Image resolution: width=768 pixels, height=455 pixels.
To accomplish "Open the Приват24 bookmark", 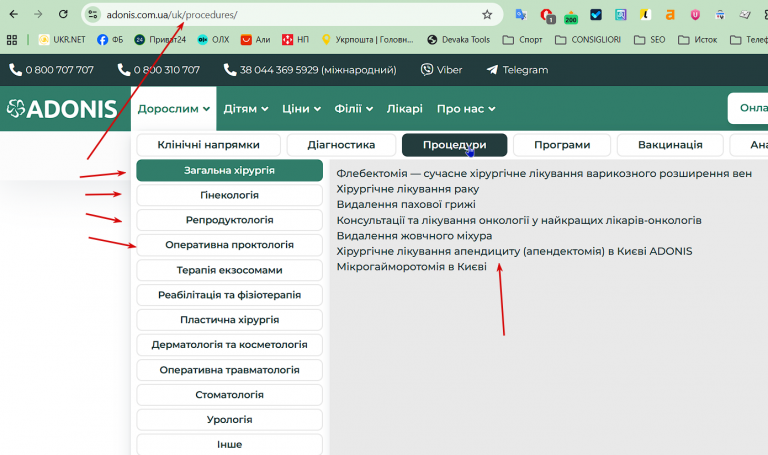I will tap(160, 40).
